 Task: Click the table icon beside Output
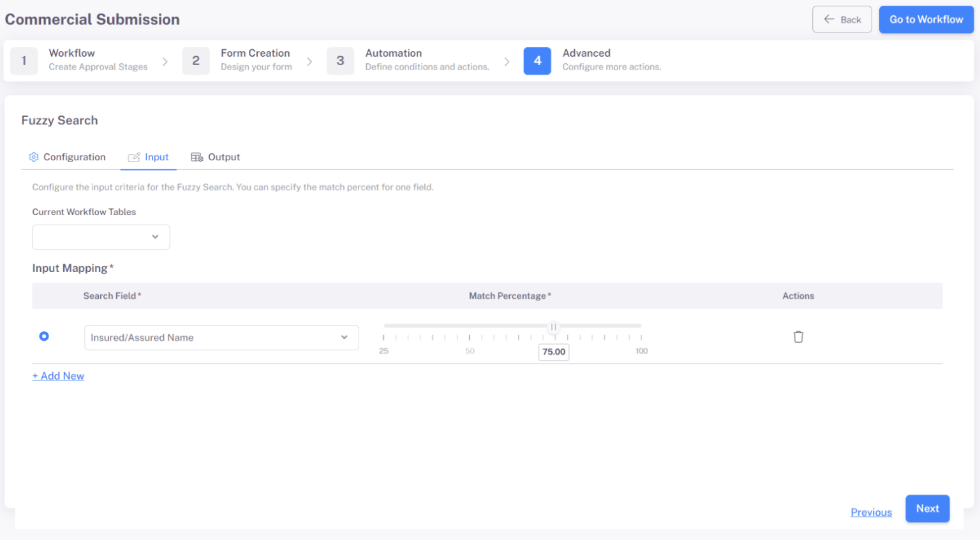tap(197, 156)
